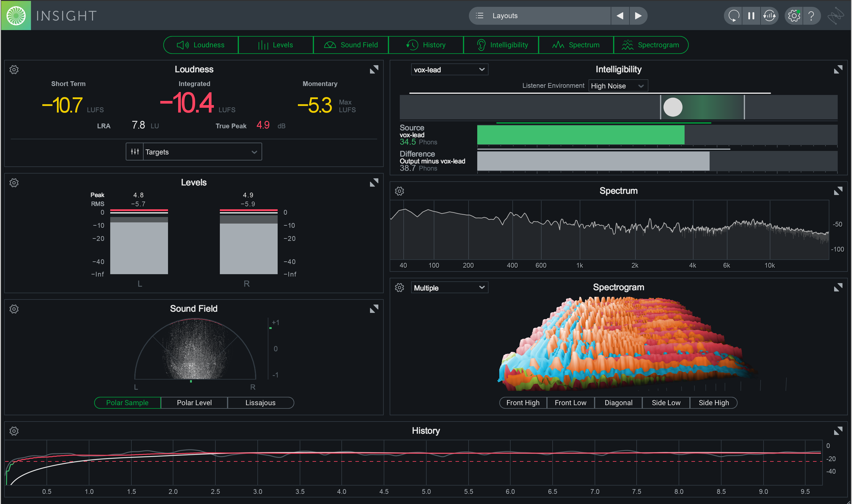Open the Spectrogram Multiple source dropdown
Image resolution: width=852 pixels, height=504 pixels.
coord(449,288)
